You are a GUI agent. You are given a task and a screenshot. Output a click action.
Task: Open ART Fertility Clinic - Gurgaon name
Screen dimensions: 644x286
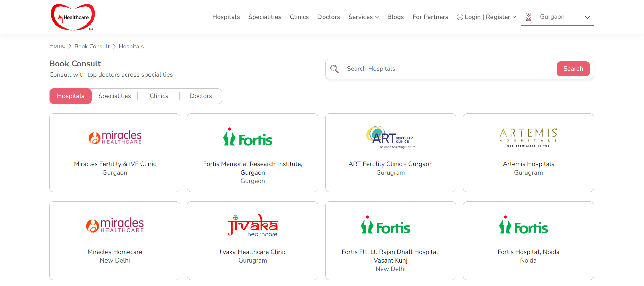[x=391, y=164]
